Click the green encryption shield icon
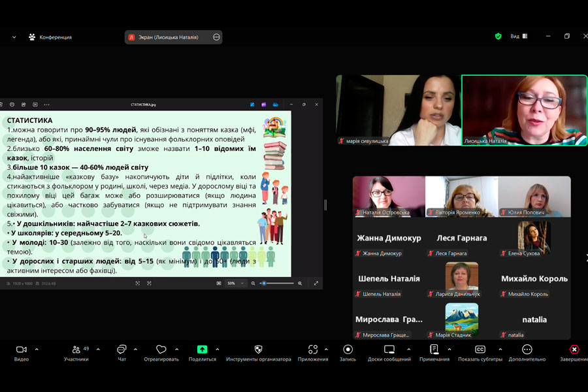The image size is (588, 392). 498,37
